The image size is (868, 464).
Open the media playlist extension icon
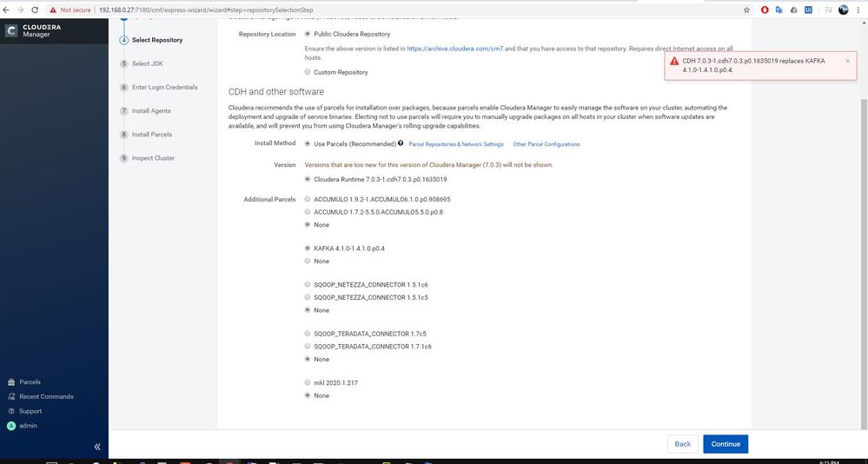[x=828, y=10]
